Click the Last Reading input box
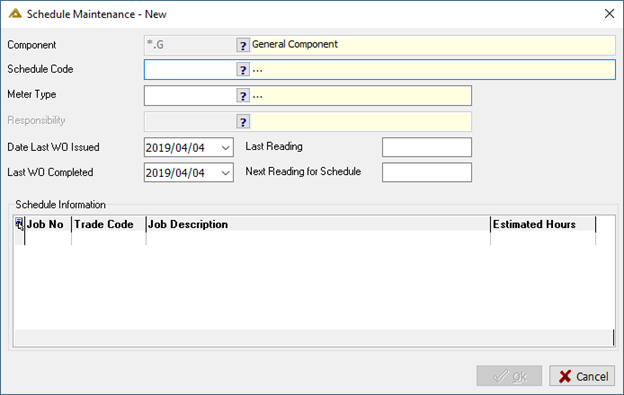Viewport: 624px width, 395px height. pyautogui.click(x=427, y=147)
